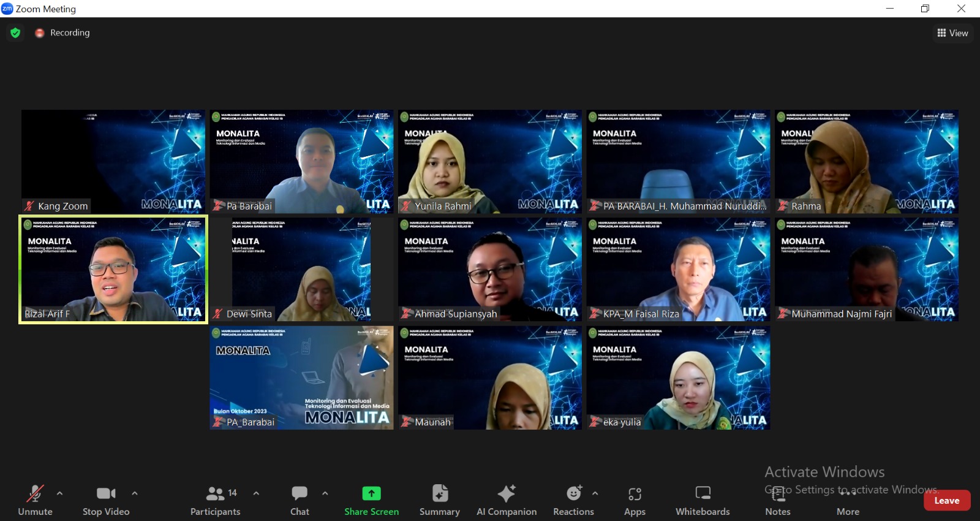This screenshot has width=980, height=521.
Task: Launch AI Companion
Action: point(507,500)
